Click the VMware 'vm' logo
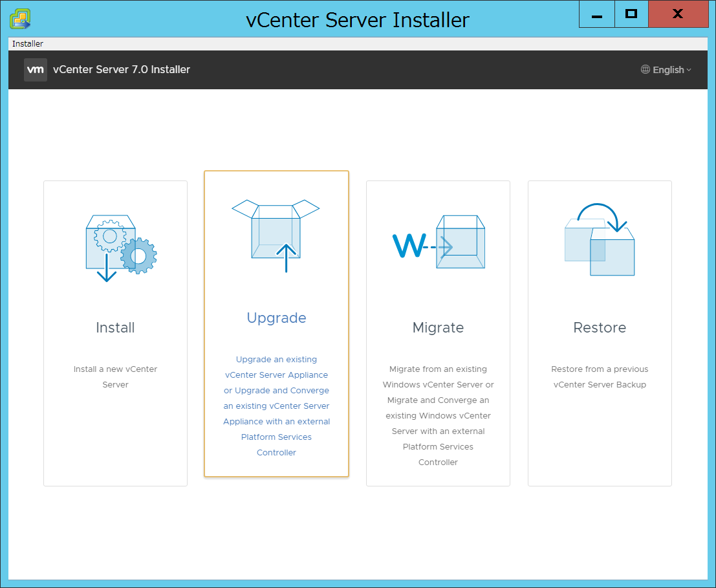Viewport: 716px width, 588px height. [36, 70]
